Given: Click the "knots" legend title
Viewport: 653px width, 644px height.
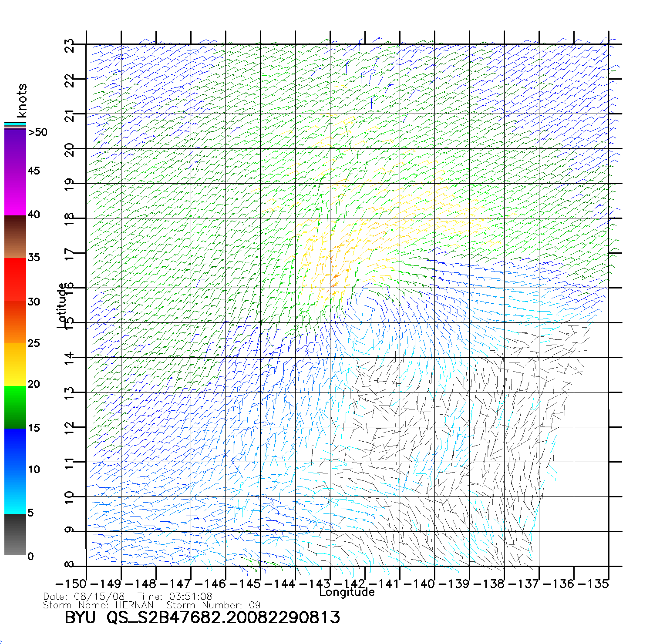Looking at the screenshot, I should coord(21,101).
